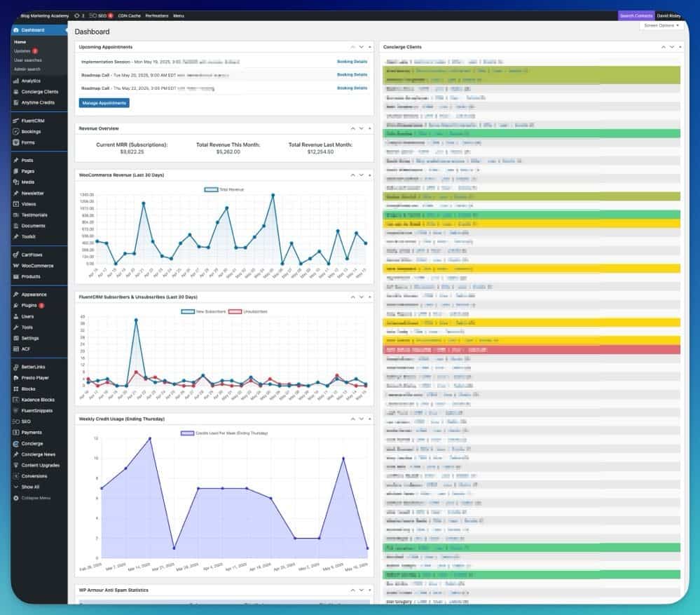The image size is (700, 615).
Task: Collapse the FluentCRM Subscribers panel
Action: pos(369,297)
